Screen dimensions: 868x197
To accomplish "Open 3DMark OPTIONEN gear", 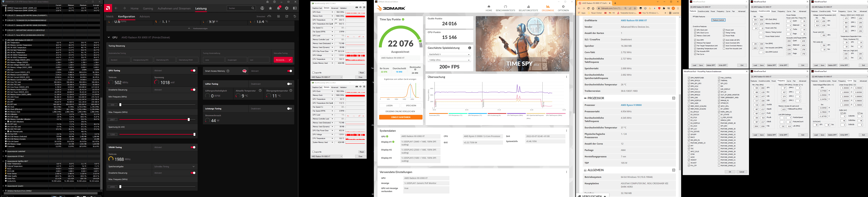I will click(563, 8).
